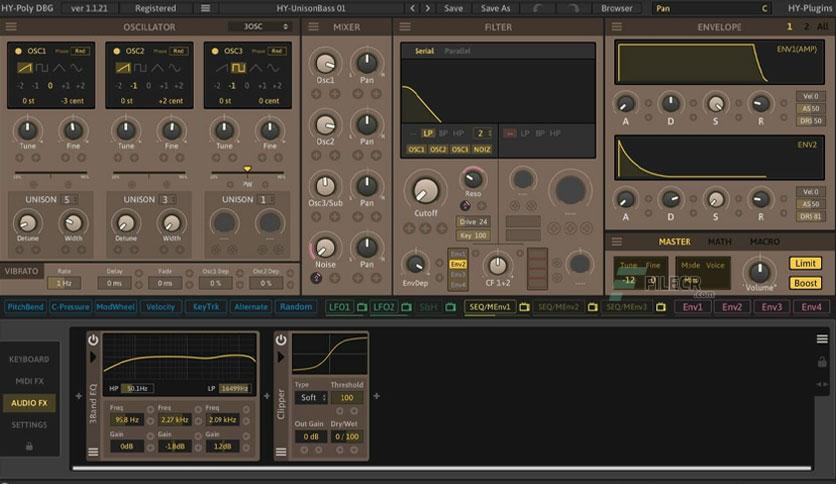
Task: Toggle OSC2 on/off indicator
Action: tap(117, 51)
